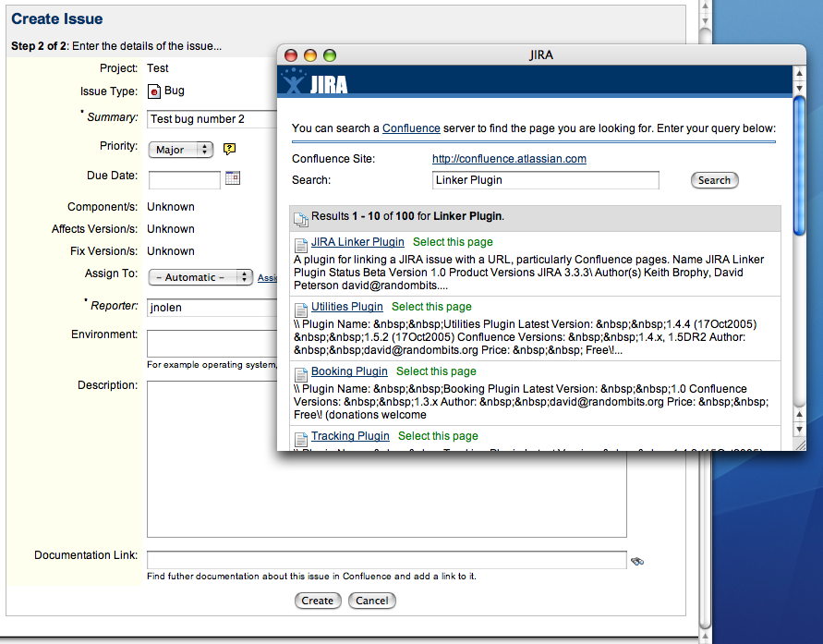The width and height of the screenshot is (823, 644).
Task: Zoom the JIRA popup window
Action: 330,55
